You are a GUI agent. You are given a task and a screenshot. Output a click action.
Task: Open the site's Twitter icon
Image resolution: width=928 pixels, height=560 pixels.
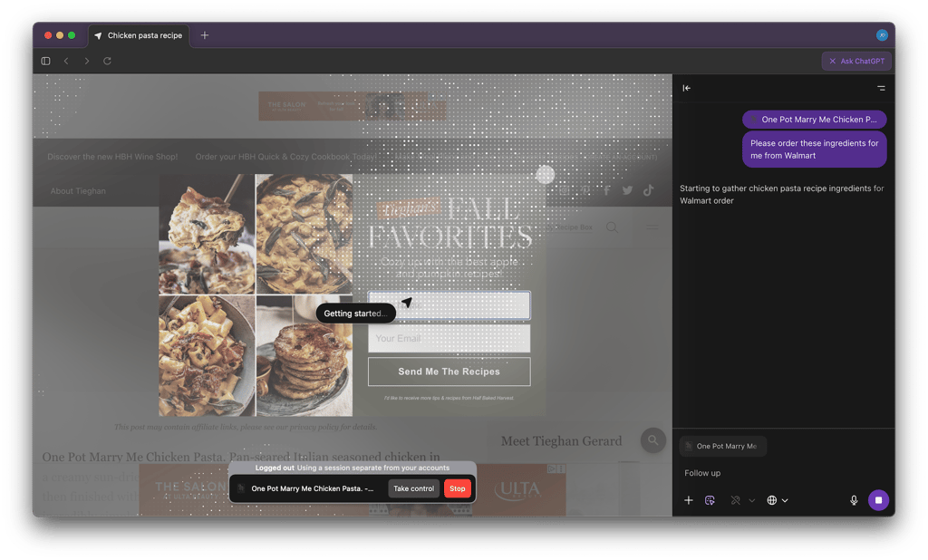pyautogui.click(x=627, y=190)
